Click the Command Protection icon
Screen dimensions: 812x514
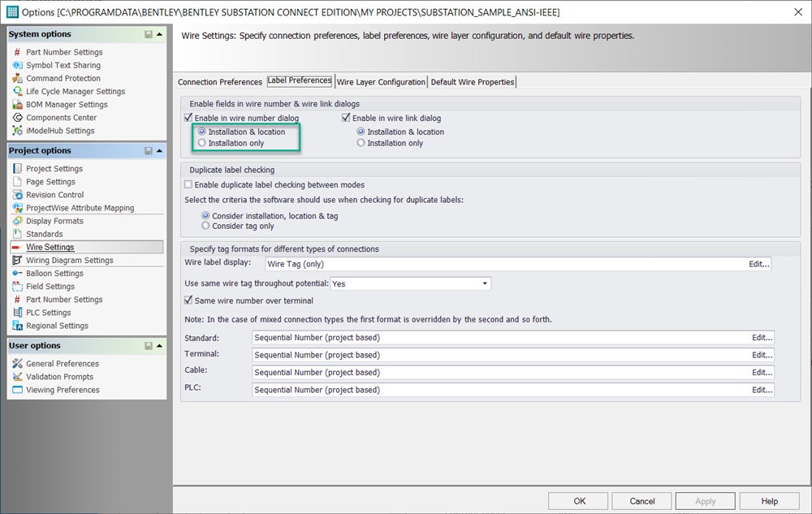[x=17, y=78]
